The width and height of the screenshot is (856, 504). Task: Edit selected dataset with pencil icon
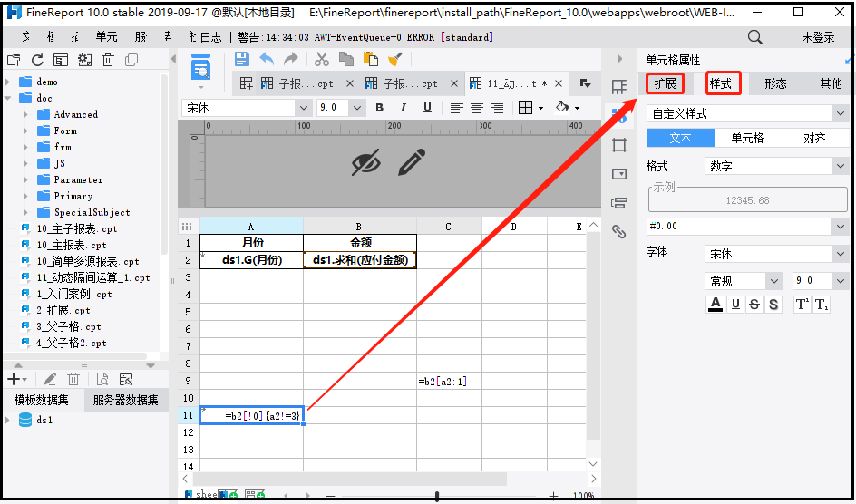[50, 379]
